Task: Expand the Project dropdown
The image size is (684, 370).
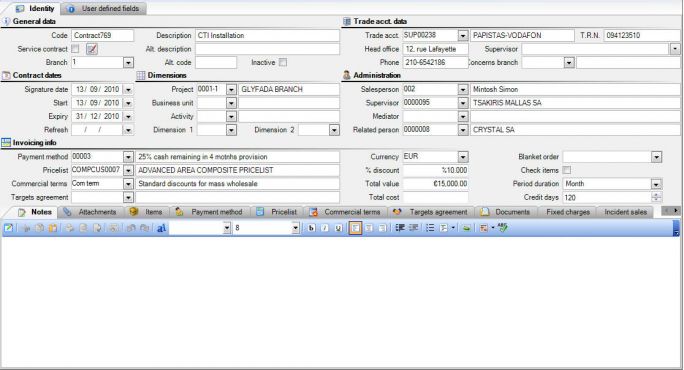Action: tap(231, 89)
